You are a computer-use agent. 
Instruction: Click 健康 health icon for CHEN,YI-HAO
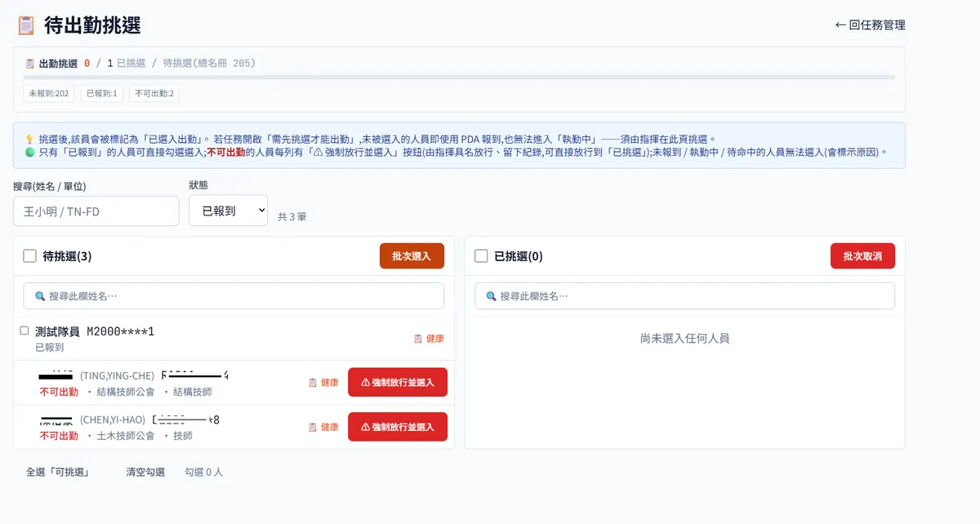(312, 427)
